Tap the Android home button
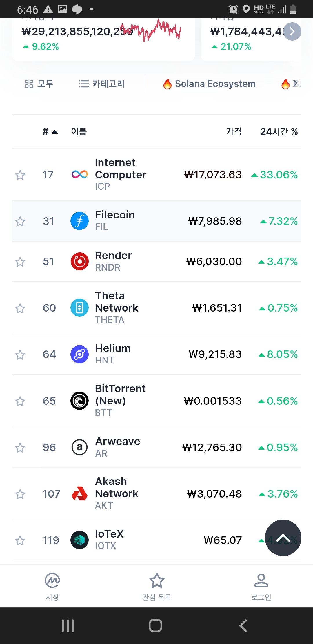The image size is (313, 644). tap(155, 625)
